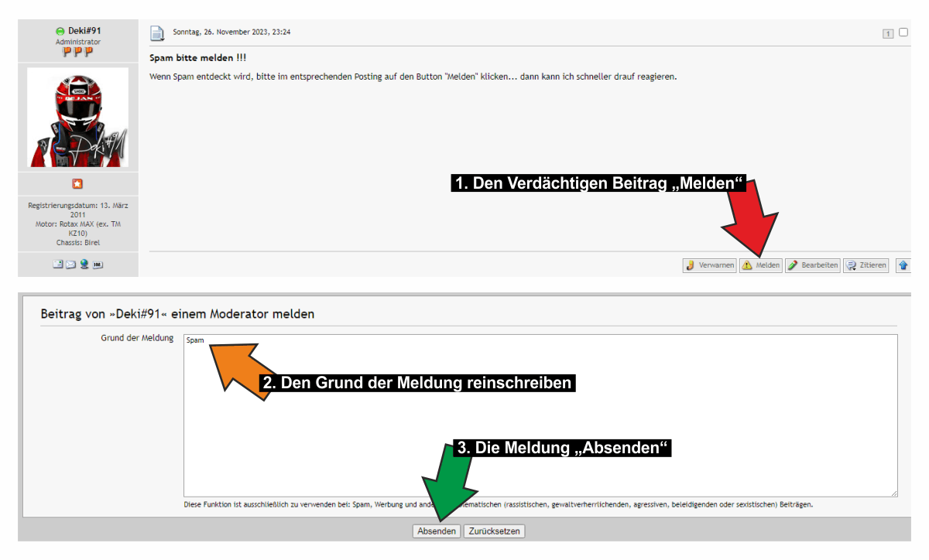Open Bearbeiten to edit the post

coord(812,265)
